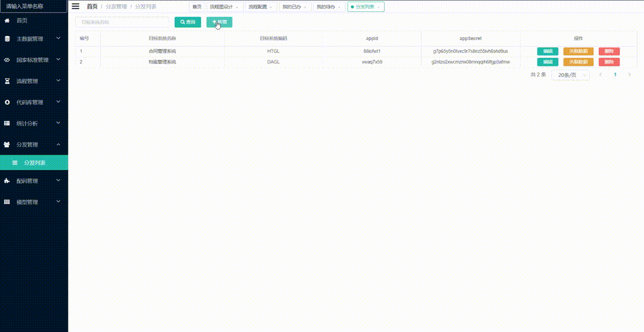644x332 pixels.
Task: Click the users icon for 分发管理
Action: [x=7, y=145]
